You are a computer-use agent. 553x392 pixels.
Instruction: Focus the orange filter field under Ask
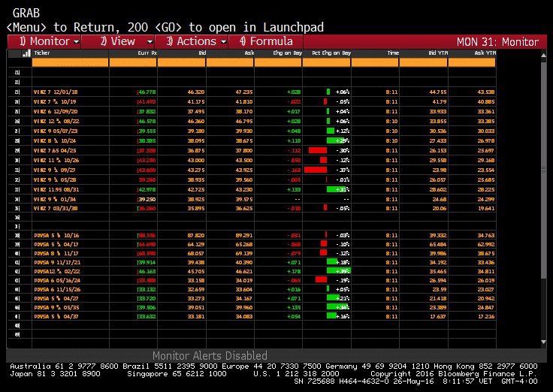click(230, 63)
